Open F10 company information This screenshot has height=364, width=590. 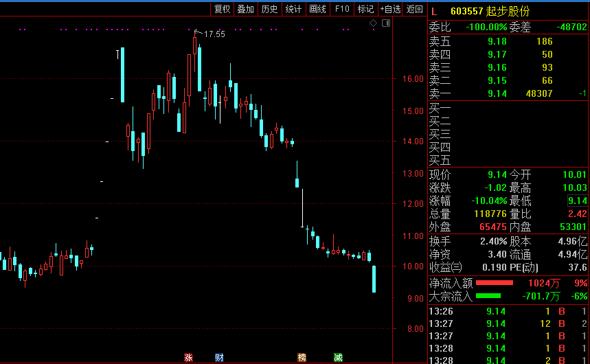point(342,9)
